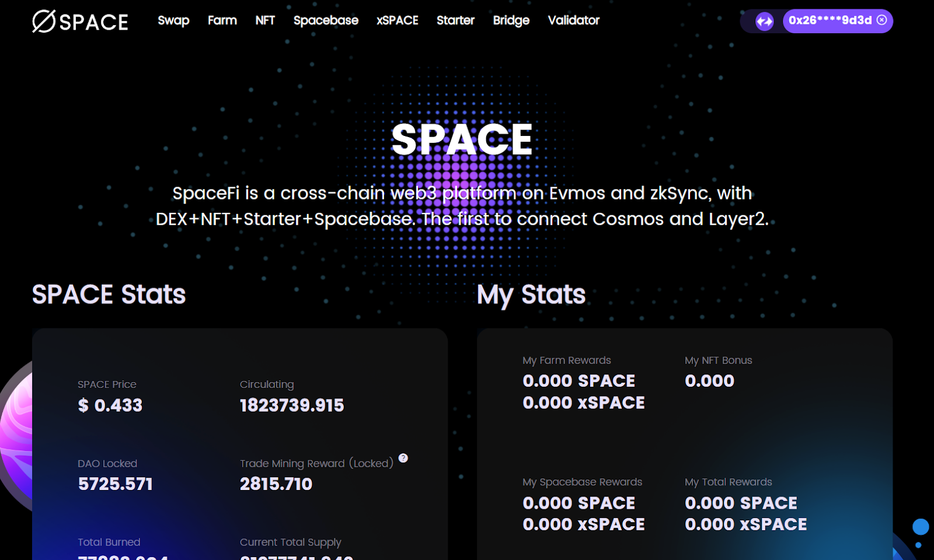Select the xSPACE nav item
Image resolution: width=934 pixels, height=560 pixels.
[398, 20]
